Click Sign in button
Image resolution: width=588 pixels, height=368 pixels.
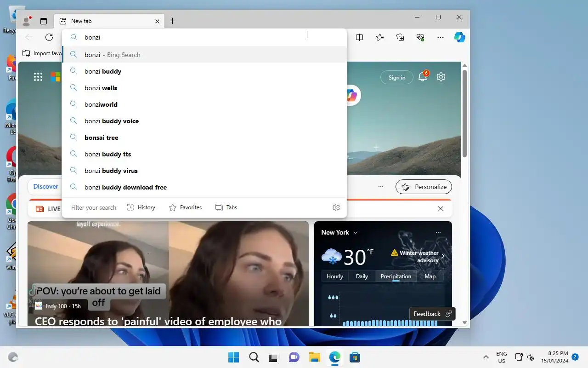tap(397, 77)
